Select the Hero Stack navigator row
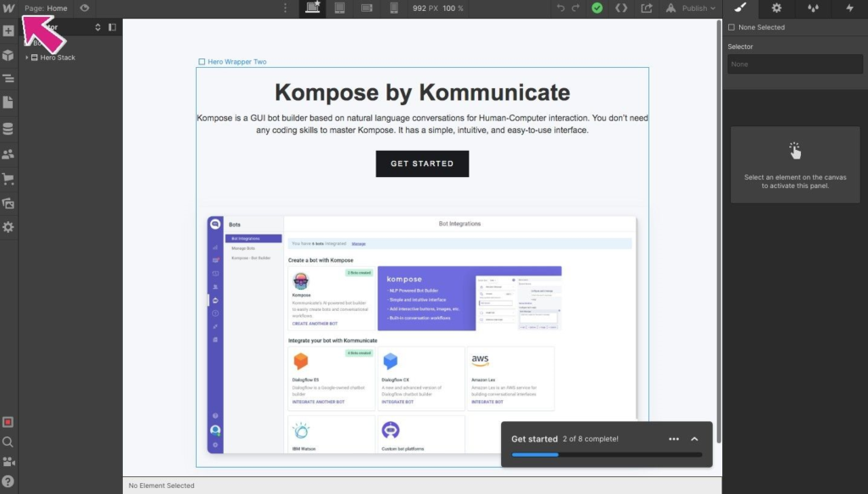Image resolution: width=868 pixels, height=494 pixels. tap(71, 58)
